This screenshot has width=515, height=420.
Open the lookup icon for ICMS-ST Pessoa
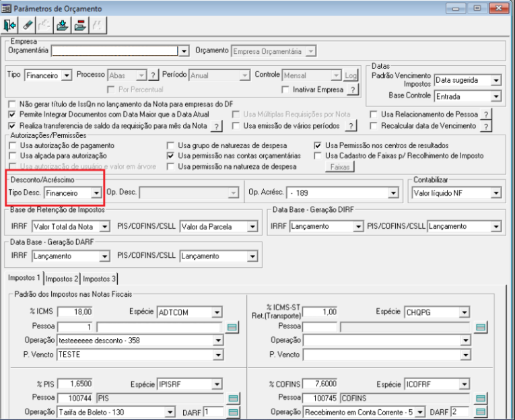coord(481,327)
